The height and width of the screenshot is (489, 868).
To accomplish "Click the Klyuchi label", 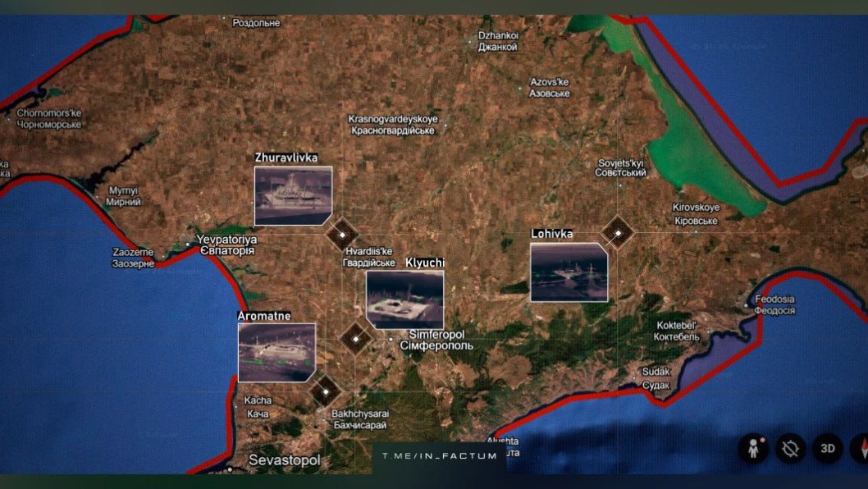I will [425, 263].
